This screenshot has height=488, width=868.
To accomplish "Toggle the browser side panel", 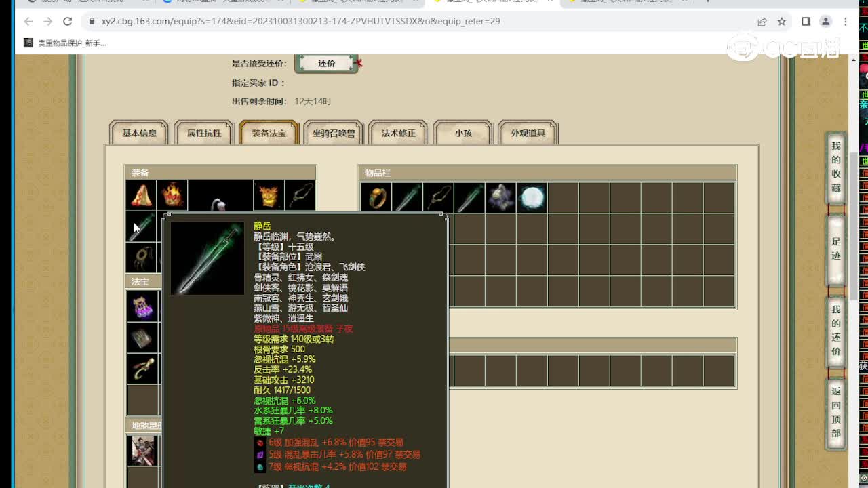I will pos(806,21).
